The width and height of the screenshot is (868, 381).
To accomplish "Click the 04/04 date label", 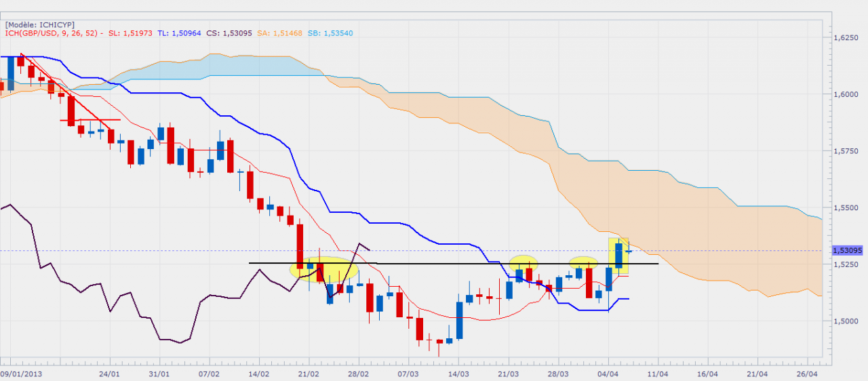I will tap(608, 374).
